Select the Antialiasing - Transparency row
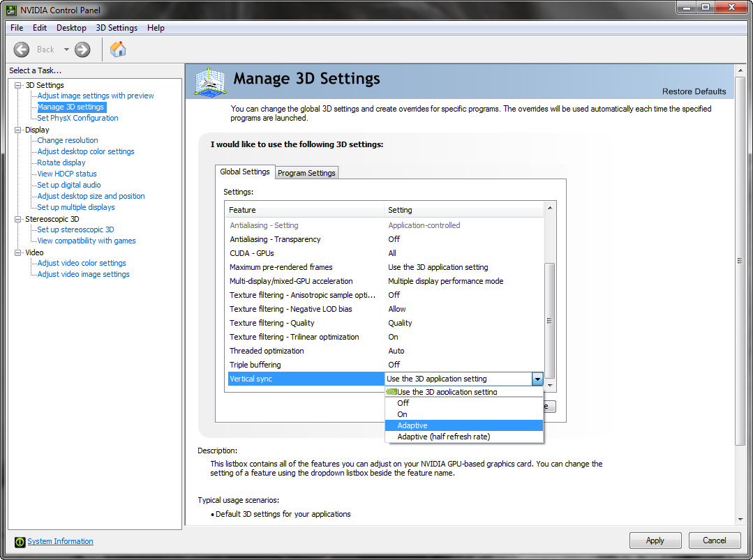This screenshot has height=560, width=753. 385,239
